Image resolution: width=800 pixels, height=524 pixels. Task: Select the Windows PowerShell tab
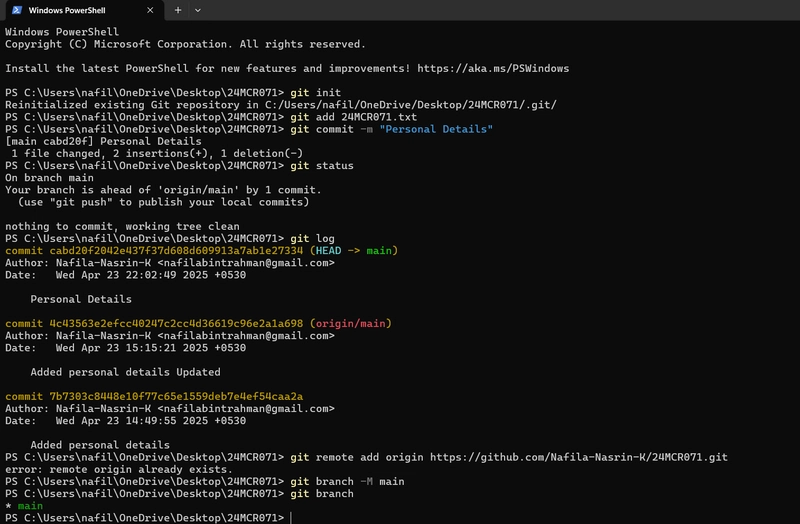pos(83,10)
